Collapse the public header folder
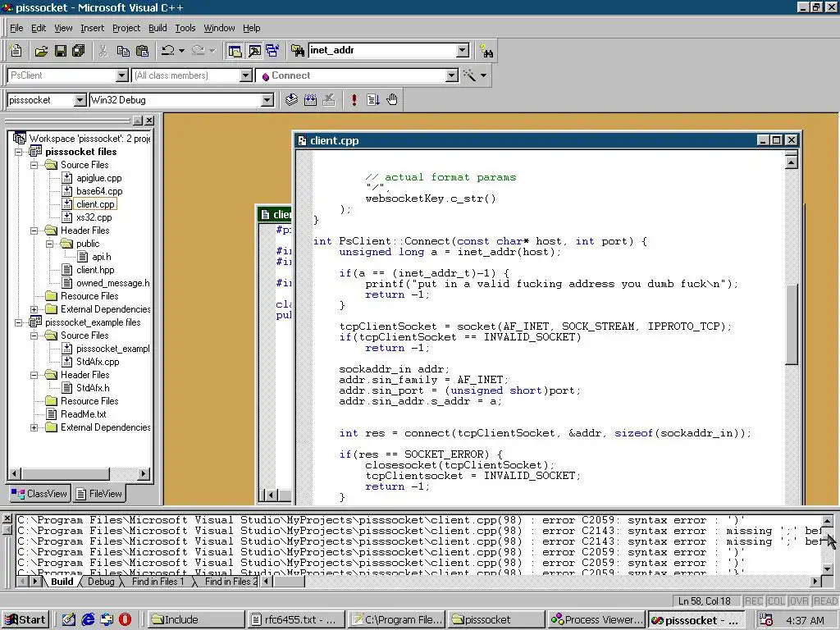 click(50, 244)
